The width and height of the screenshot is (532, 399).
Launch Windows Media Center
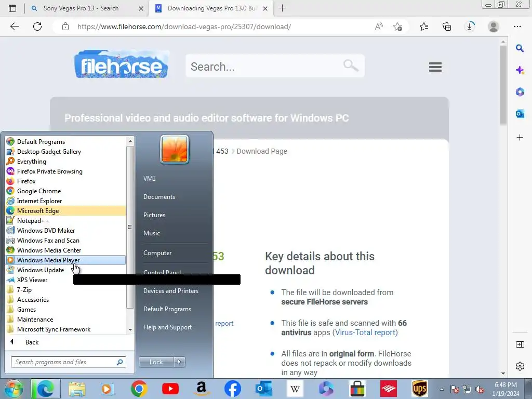click(x=65, y=250)
